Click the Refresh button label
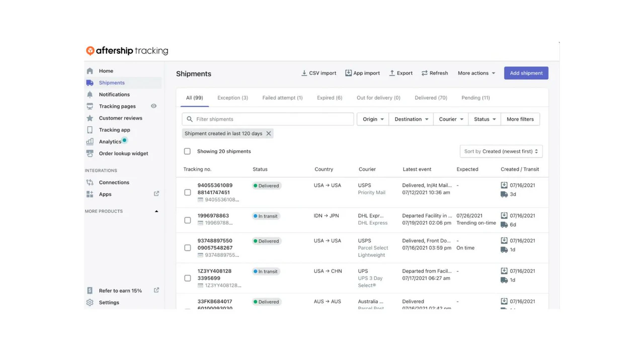644x362 pixels. coord(439,73)
